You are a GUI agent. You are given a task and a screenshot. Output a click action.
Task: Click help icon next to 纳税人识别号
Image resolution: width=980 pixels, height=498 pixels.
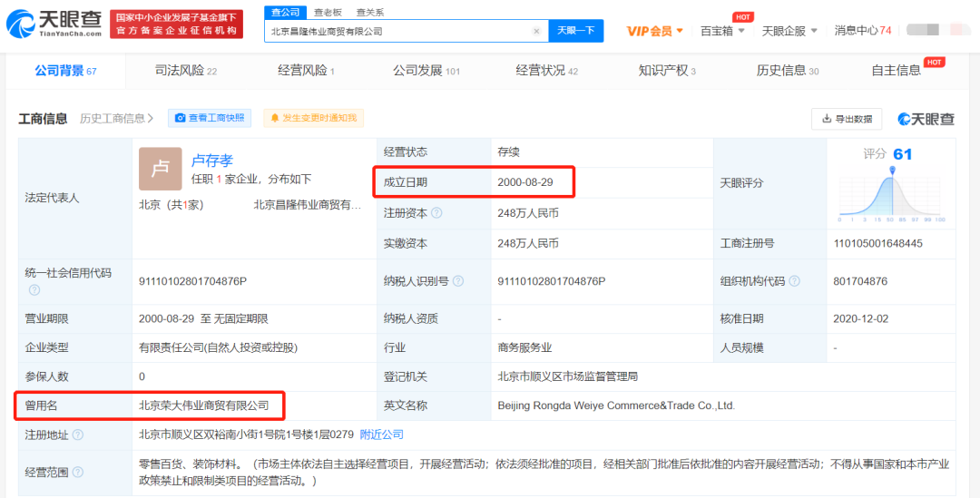pyautogui.click(x=458, y=282)
